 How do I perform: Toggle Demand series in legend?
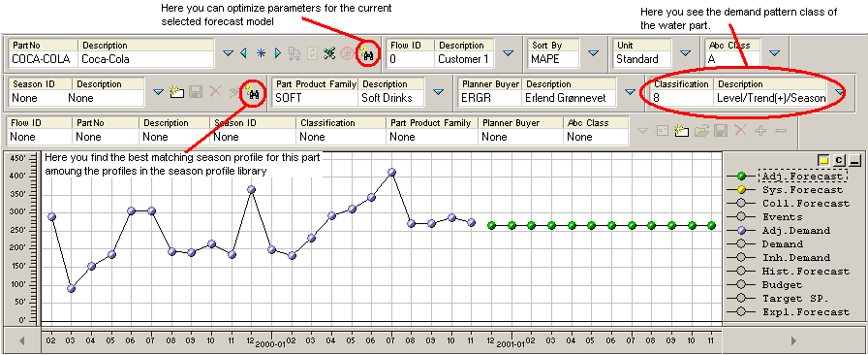coord(764,244)
